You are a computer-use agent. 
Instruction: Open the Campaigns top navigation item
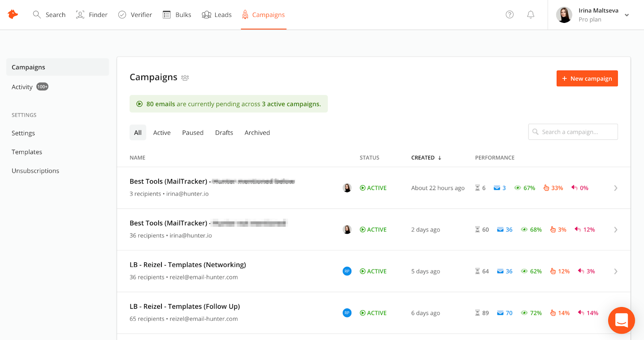pyautogui.click(x=263, y=15)
